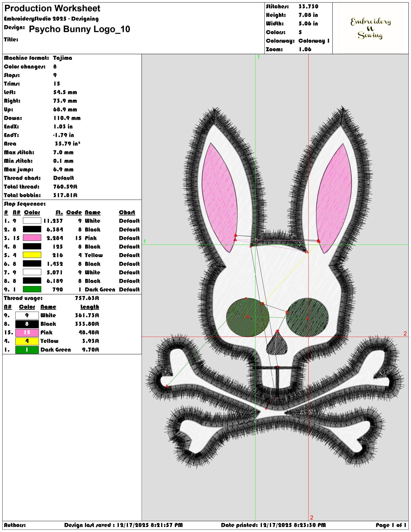
Task: Click the Embroidery N Sewing logo
Action: [x=370, y=28]
